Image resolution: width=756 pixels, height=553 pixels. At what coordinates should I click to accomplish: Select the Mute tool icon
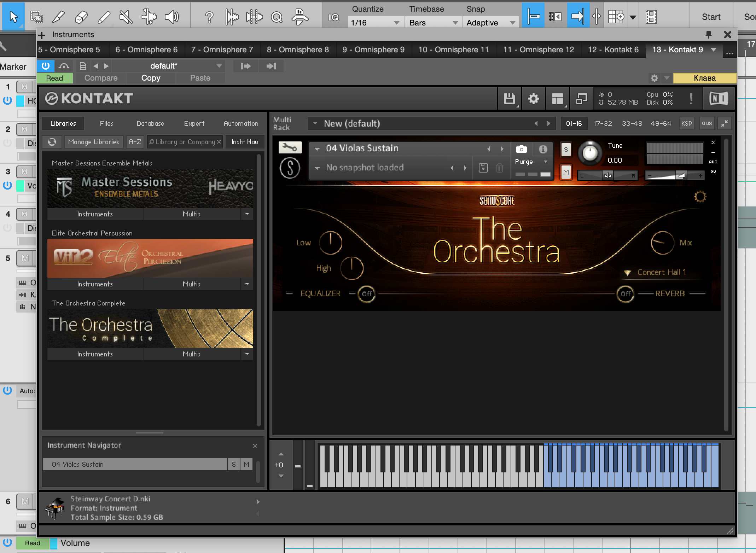point(126,17)
